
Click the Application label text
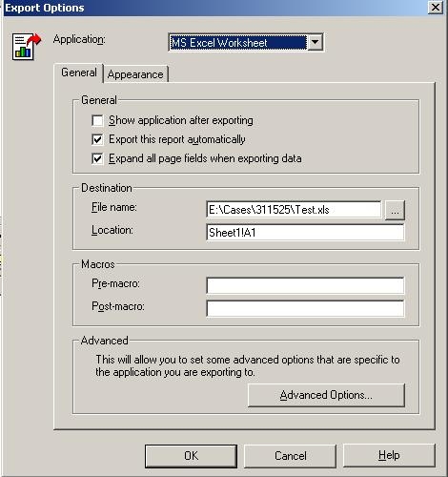click(79, 39)
